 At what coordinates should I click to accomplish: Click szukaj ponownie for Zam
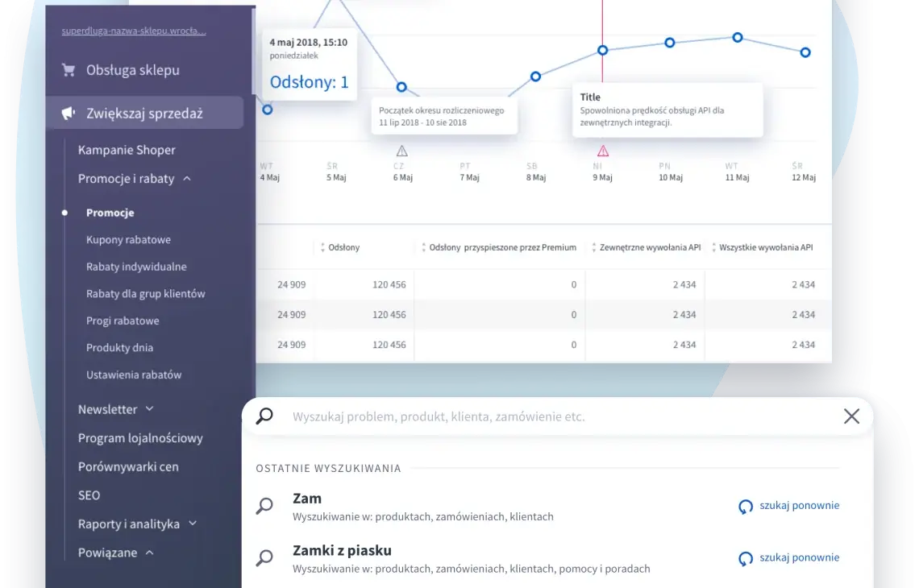pos(800,505)
